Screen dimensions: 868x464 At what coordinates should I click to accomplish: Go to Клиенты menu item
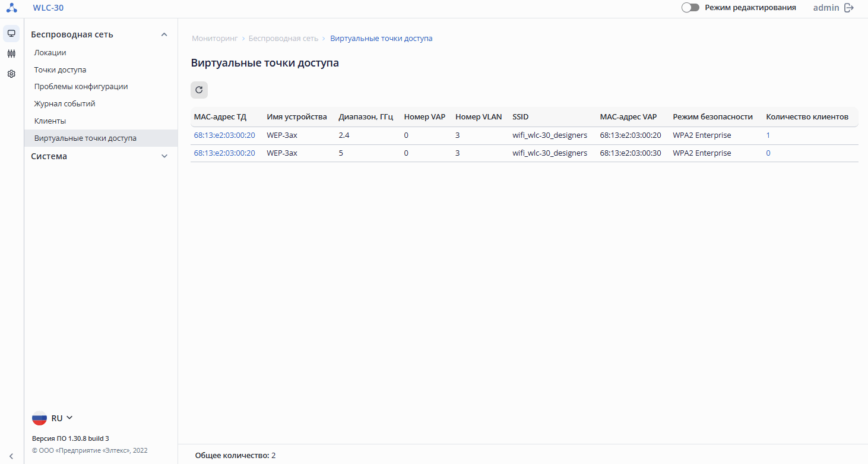(x=50, y=121)
